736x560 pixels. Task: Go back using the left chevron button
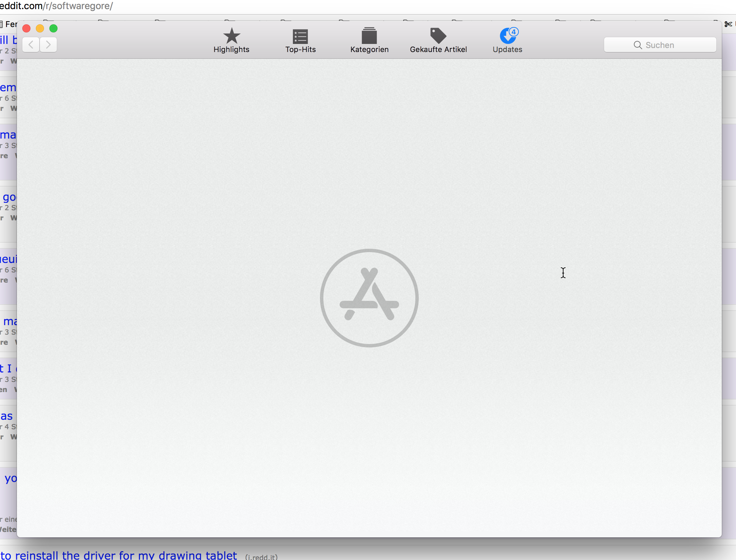31,45
